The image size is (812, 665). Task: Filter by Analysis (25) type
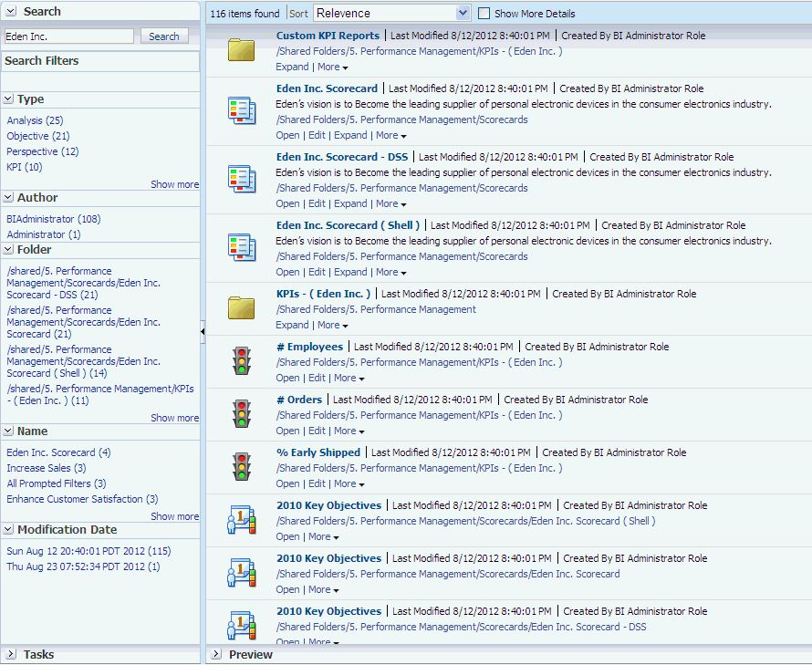pos(35,120)
